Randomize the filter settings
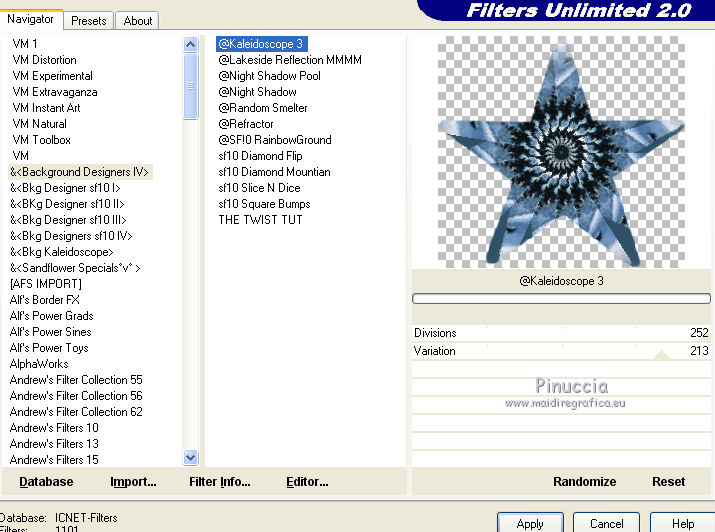 pos(585,482)
